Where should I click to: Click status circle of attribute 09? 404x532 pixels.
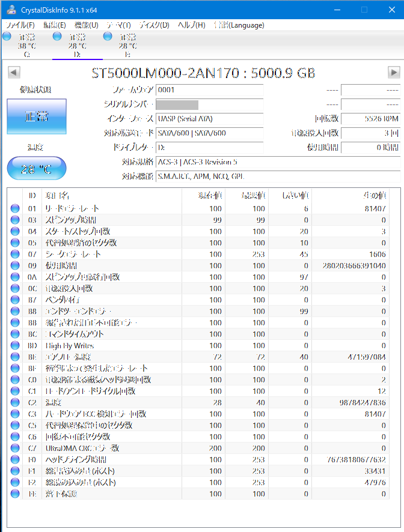(15, 265)
